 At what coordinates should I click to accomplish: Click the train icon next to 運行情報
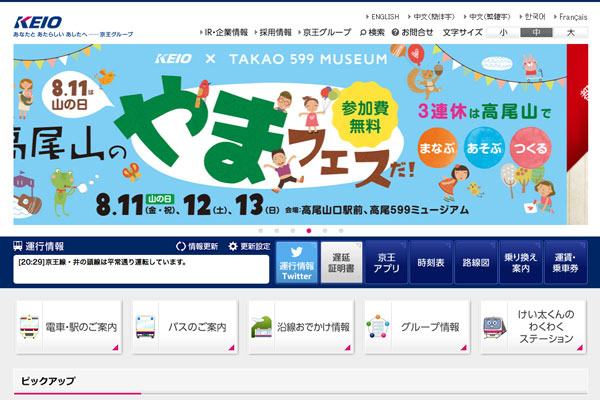[18, 246]
